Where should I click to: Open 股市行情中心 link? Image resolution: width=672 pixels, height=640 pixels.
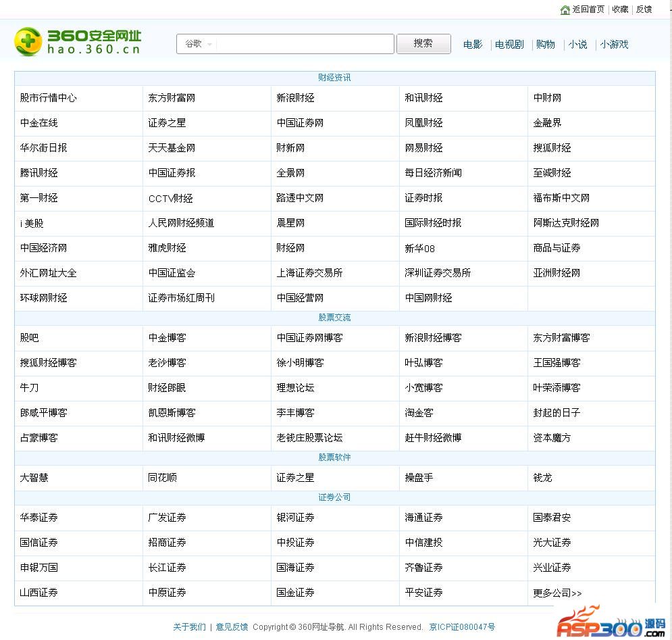(x=49, y=98)
